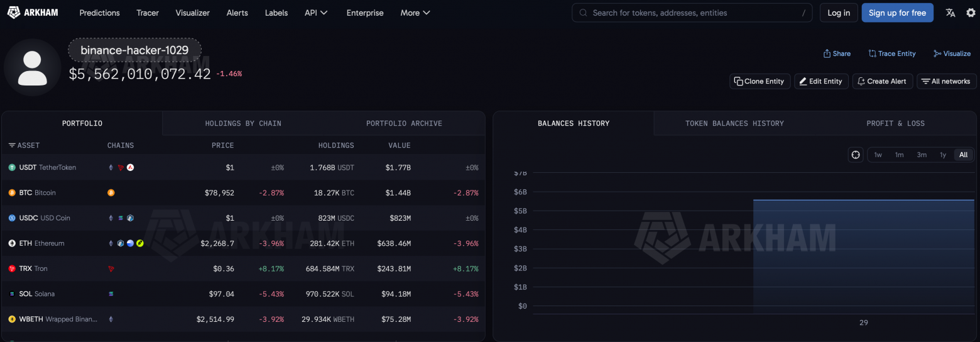Select the Balances History tab
The image size is (980, 342).
[574, 123]
